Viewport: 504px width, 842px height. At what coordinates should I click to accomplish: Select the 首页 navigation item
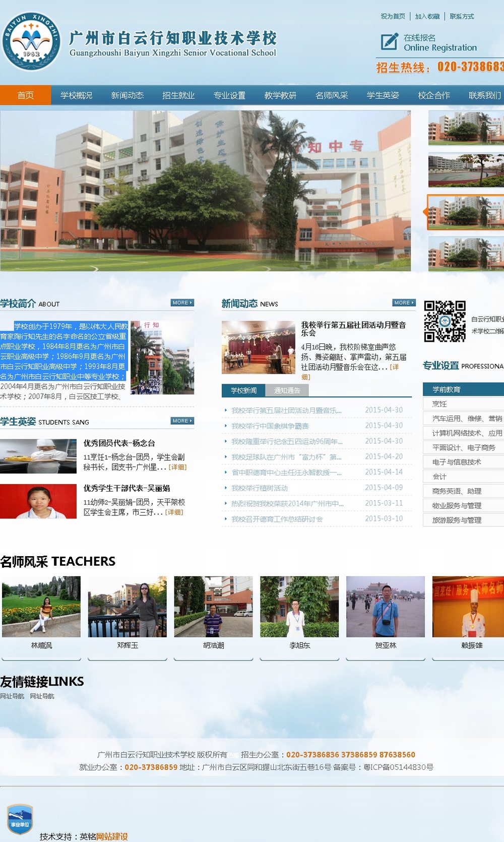pyautogui.click(x=25, y=95)
